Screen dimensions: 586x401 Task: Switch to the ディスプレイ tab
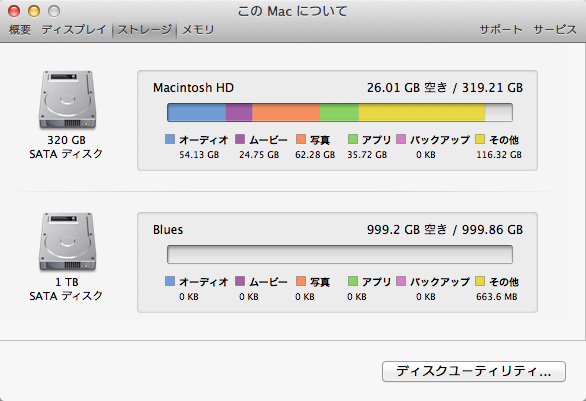pos(74,30)
